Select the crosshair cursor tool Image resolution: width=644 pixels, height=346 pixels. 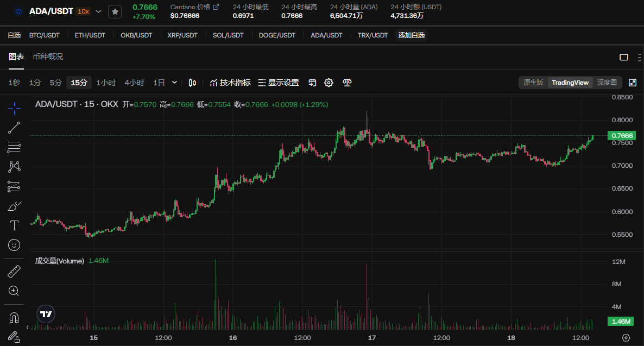(15, 108)
